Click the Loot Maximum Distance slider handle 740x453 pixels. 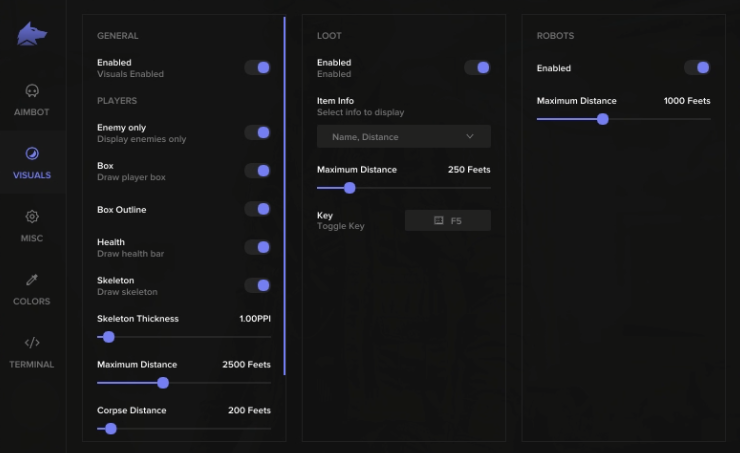(x=349, y=187)
